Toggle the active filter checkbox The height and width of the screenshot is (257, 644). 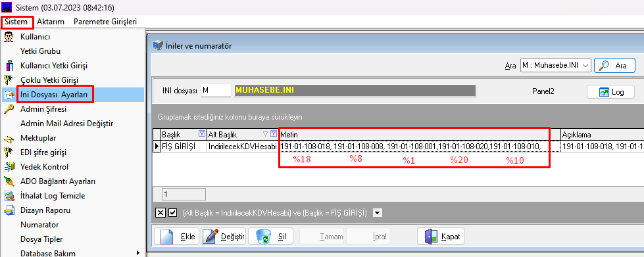click(172, 213)
